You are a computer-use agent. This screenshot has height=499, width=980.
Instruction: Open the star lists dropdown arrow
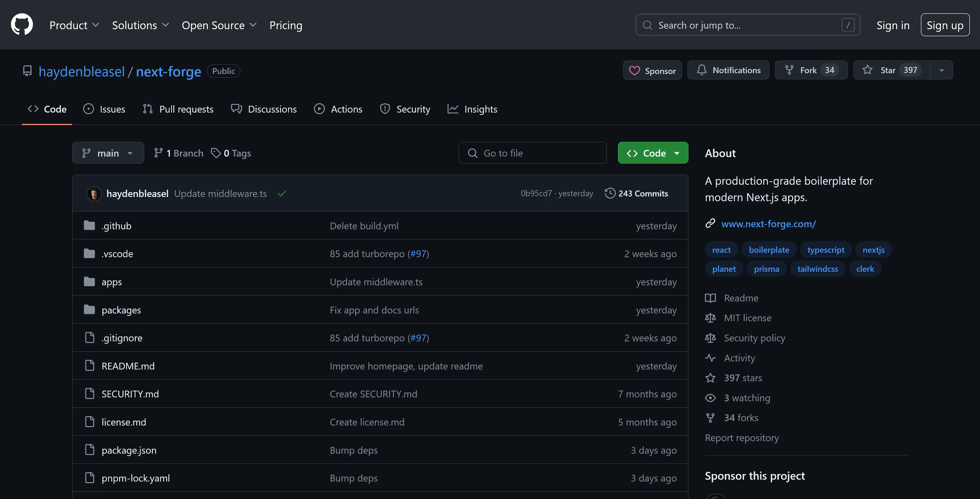[x=941, y=70]
